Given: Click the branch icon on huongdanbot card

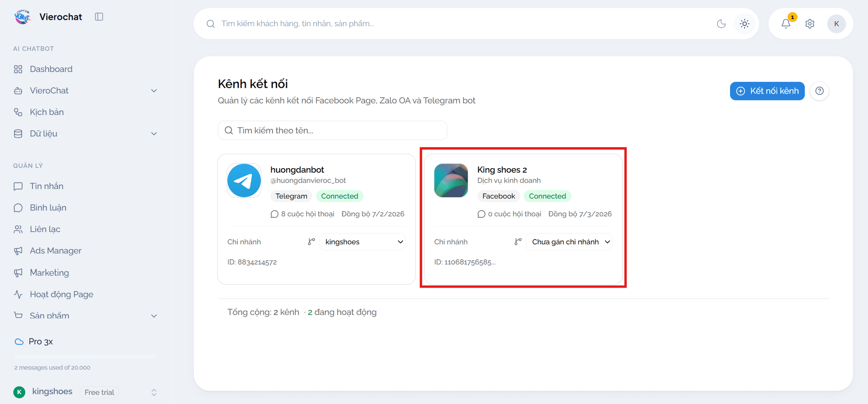Looking at the screenshot, I should pos(311,242).
